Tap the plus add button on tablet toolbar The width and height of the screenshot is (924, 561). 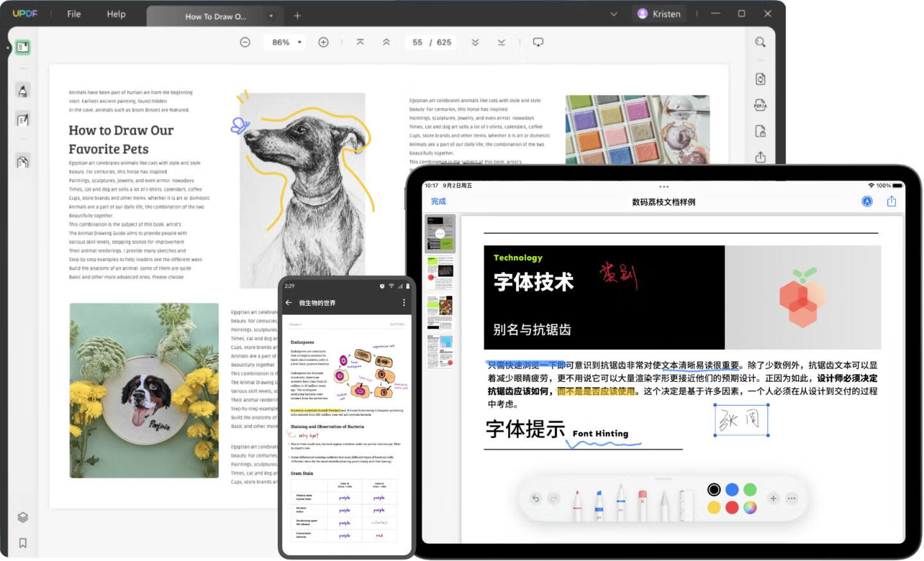(x=773, y=498)
